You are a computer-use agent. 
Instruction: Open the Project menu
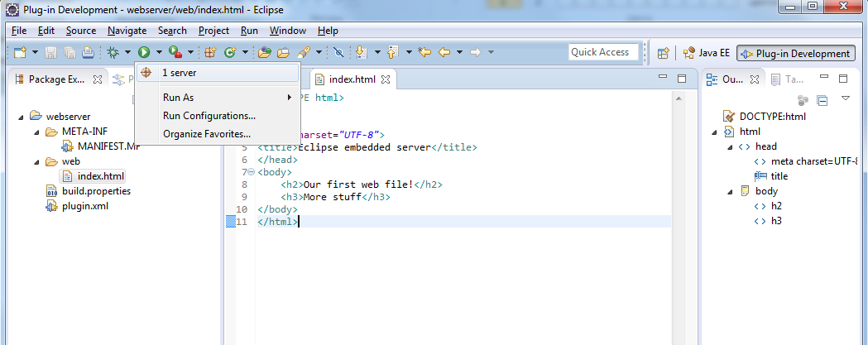point(213,31)
